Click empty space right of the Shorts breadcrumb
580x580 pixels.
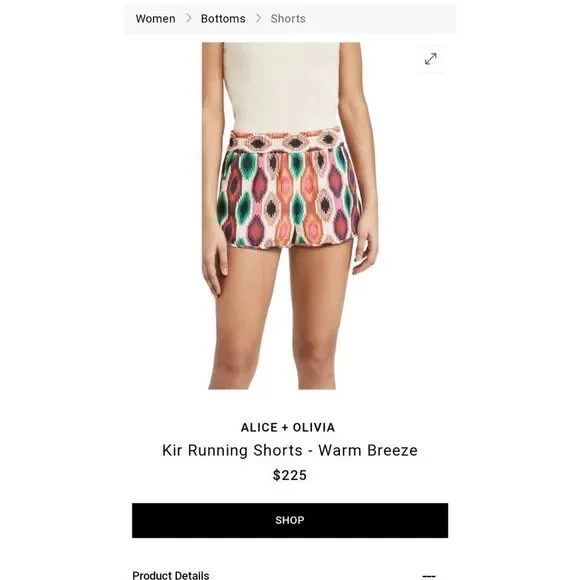click(x=381, y=18)
